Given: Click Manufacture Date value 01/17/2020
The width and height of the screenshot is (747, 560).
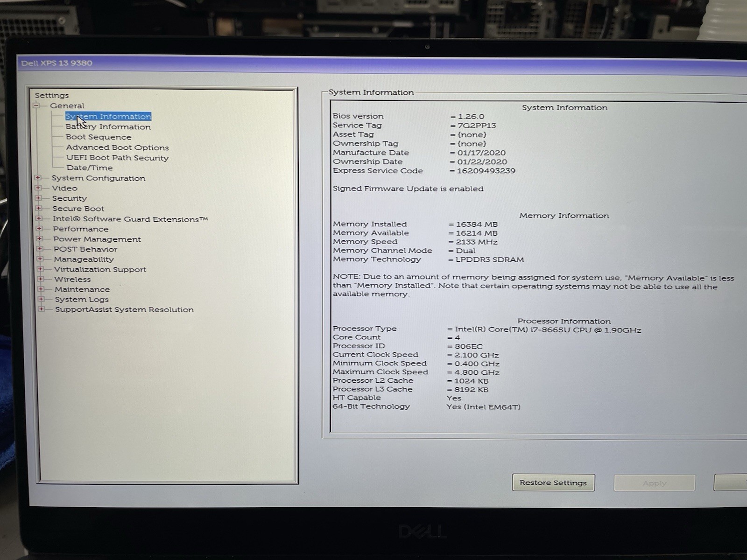Looking at the screenshot, I should (x=481, y=153).
